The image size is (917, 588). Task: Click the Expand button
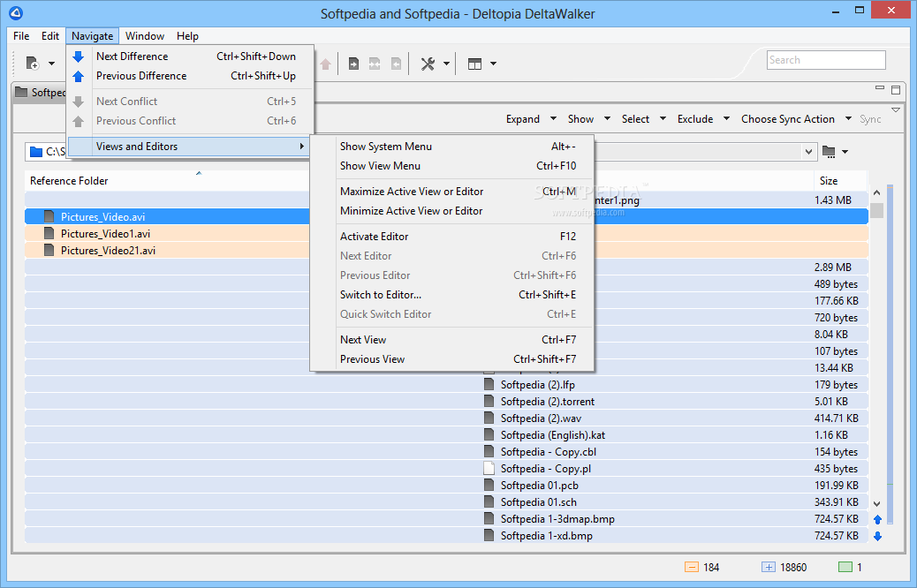pyautogui.click(x=523, y=118)
